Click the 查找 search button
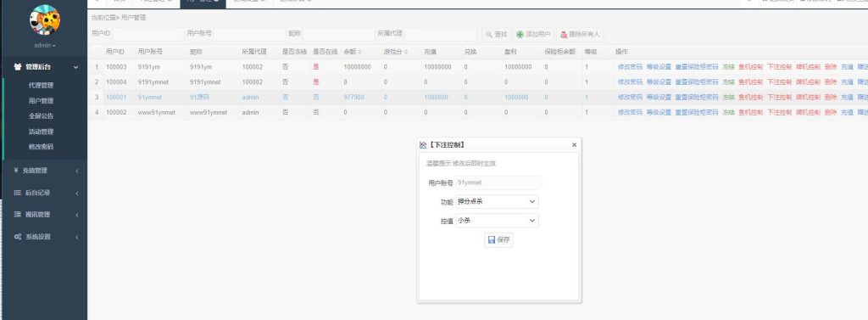 (496, 35)
